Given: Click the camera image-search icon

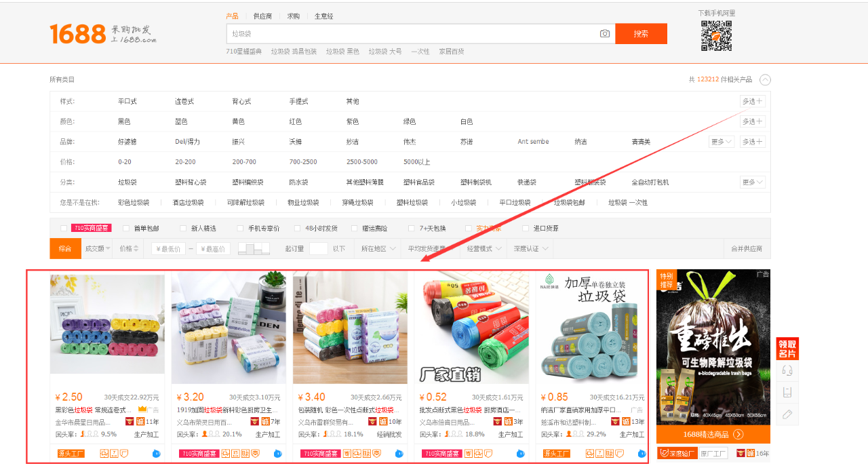Looking at the screenshot, I should tap(604, 34).
